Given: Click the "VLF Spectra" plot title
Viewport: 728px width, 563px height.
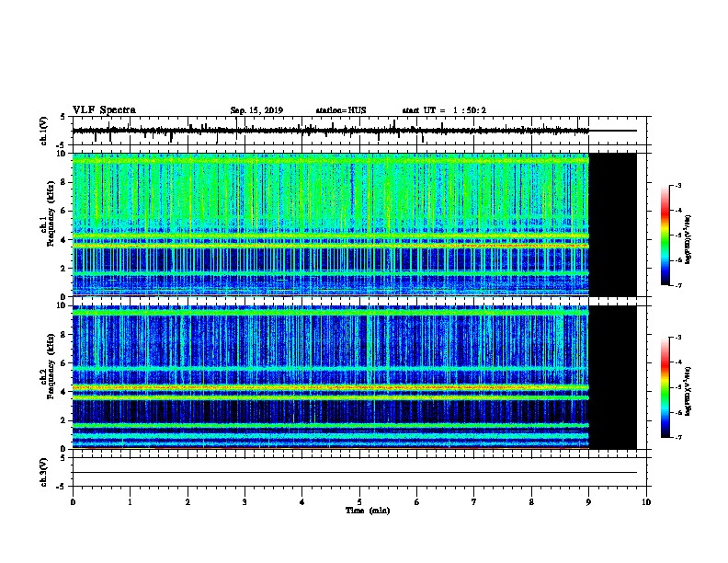Looking at the screenshot, I should (104, 110).
